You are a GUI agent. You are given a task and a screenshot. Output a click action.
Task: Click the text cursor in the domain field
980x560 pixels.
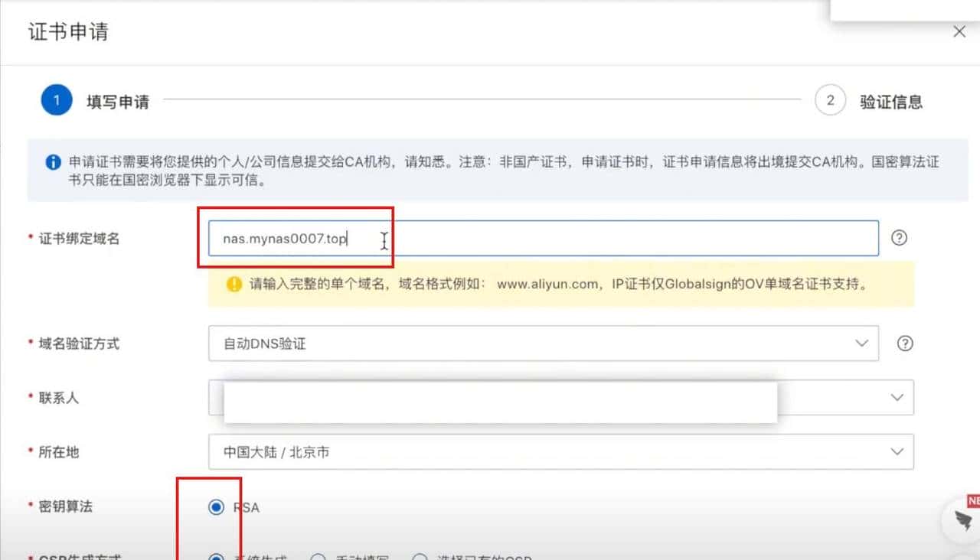(x=383, y=240)
